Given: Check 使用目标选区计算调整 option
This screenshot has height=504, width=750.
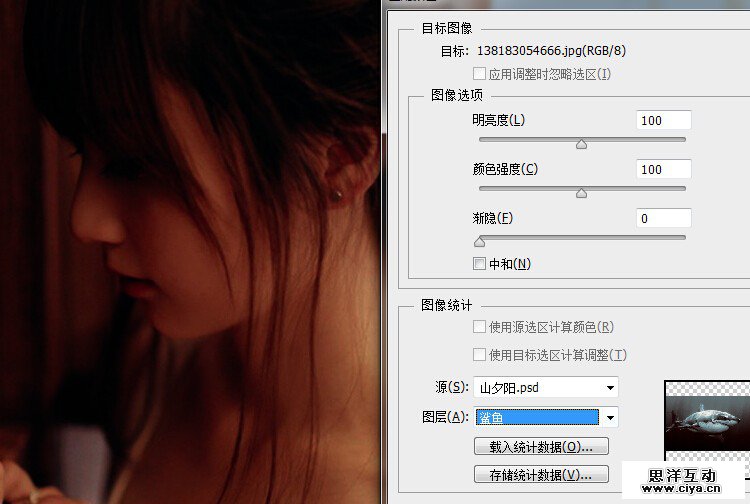Looking at the screenshot, I should point(480,355).
